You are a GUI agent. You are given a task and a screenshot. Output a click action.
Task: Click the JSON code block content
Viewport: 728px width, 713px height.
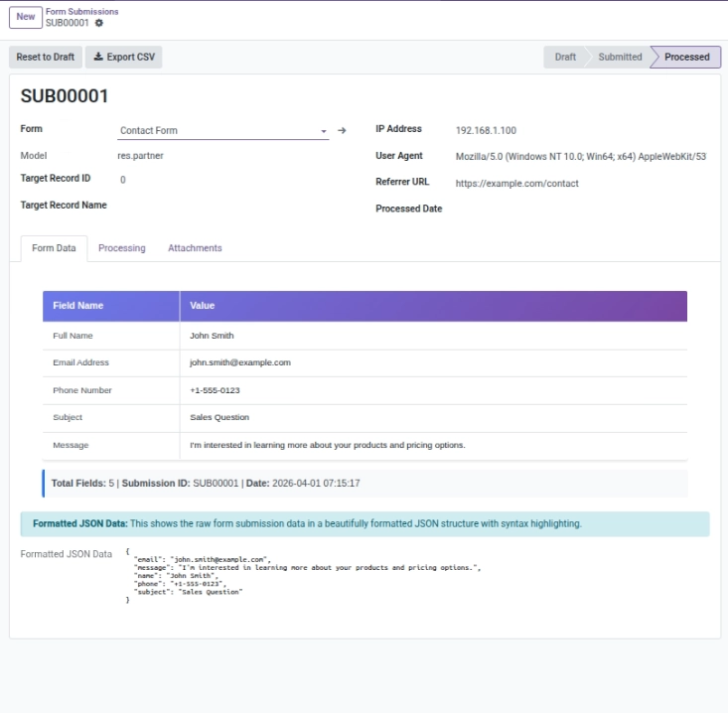[303, 576]
